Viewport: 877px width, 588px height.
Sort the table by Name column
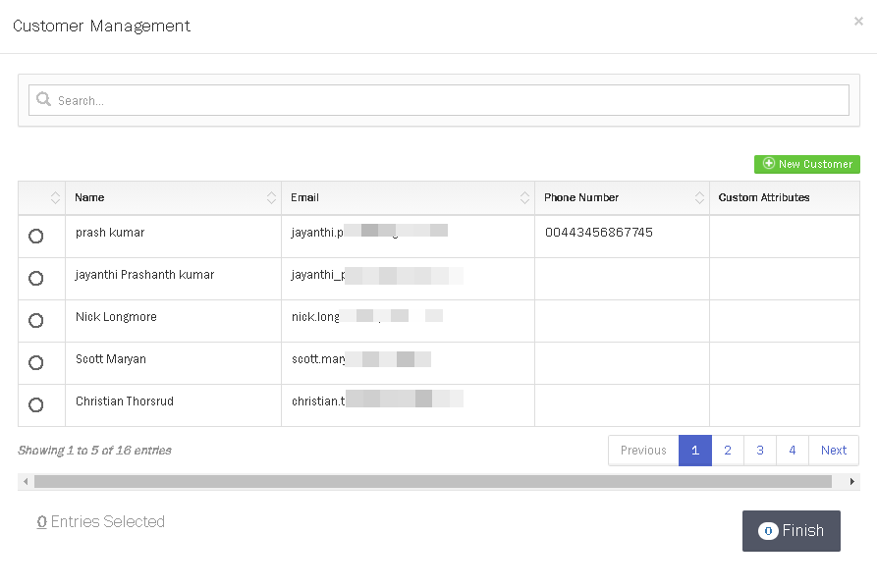(271, 198)
